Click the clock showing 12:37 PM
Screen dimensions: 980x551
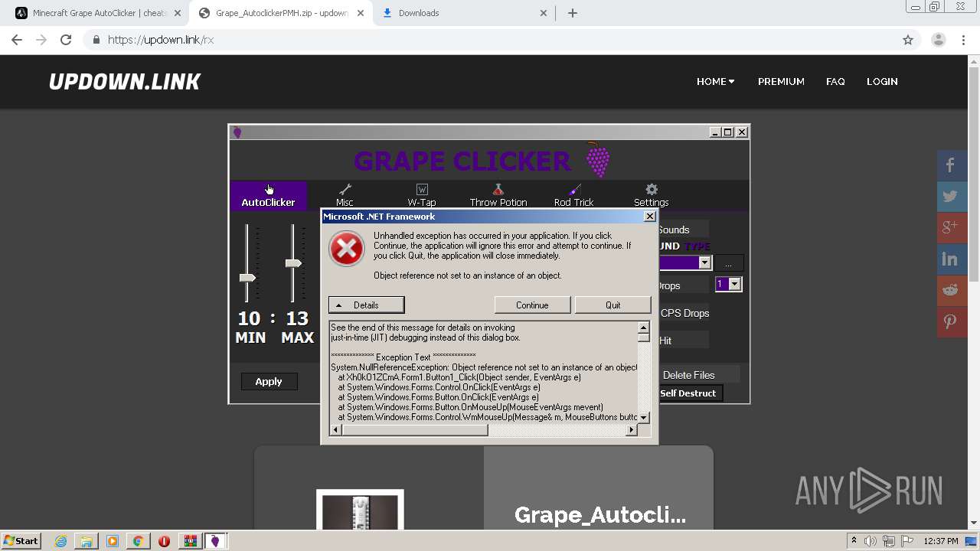click(x=940, y=541)
